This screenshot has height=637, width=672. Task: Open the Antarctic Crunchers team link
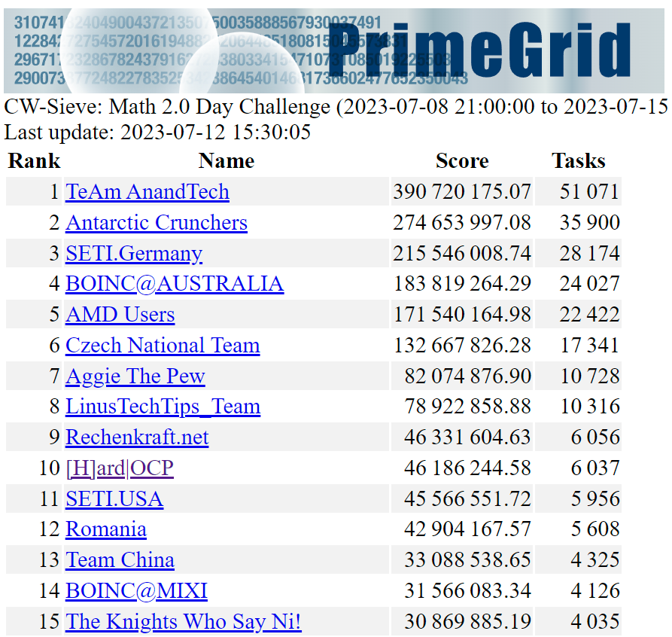(x=157, y=222)
